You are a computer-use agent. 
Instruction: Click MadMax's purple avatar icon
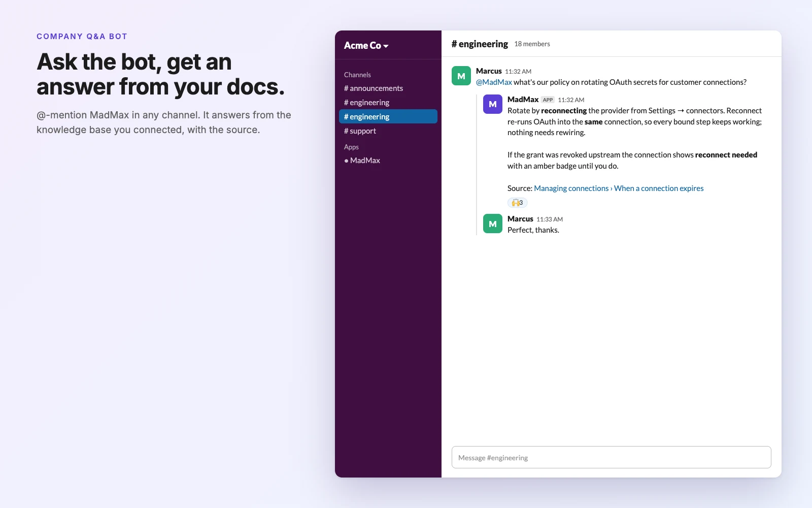point(492,104)
